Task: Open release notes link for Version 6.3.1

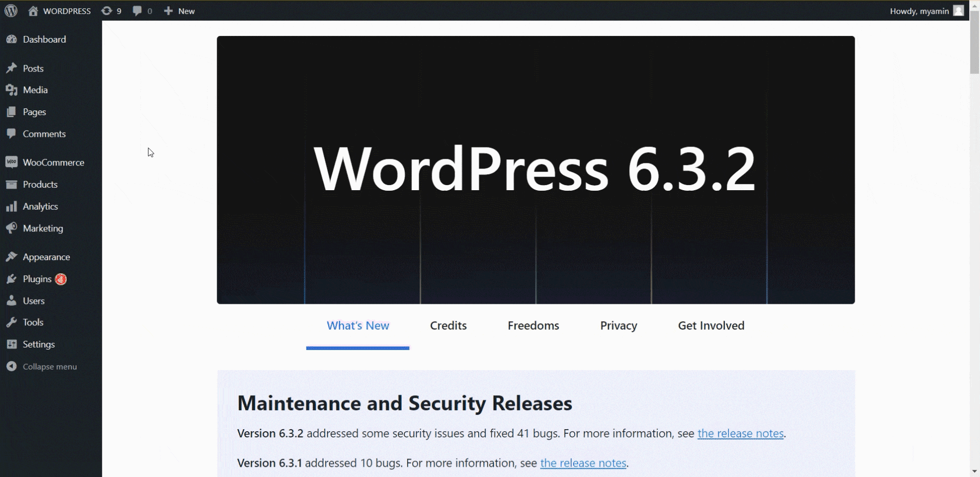Action: click(583, 463)
